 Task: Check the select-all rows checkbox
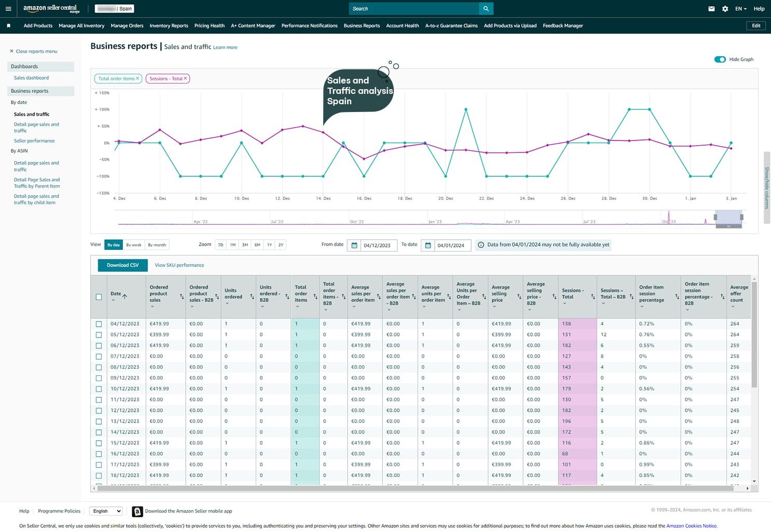pos(99,297)
